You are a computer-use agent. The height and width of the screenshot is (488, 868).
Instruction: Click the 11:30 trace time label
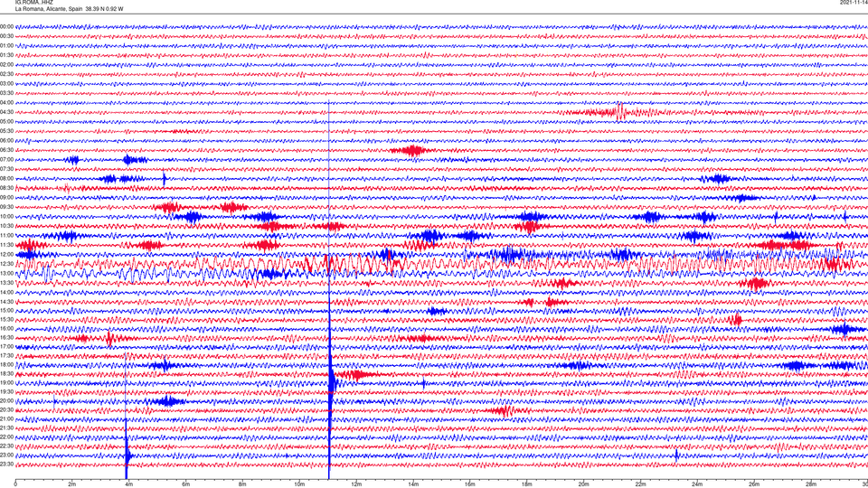click(x=6, y=245)
